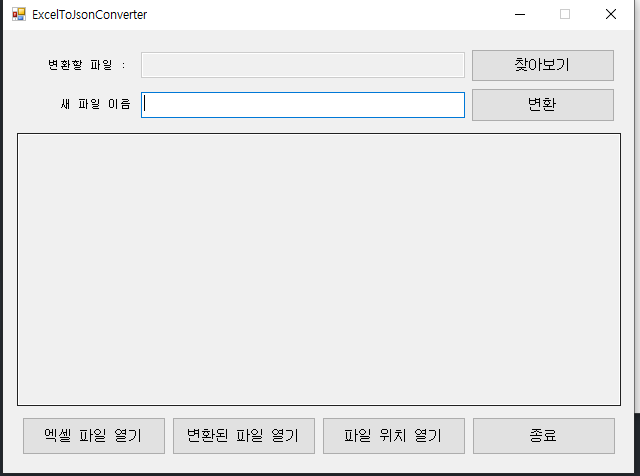This screenshot has width=640, height=476.
Task: Click the ExcelToJsonConverter title bar app icon
Action: coord(19,14)
